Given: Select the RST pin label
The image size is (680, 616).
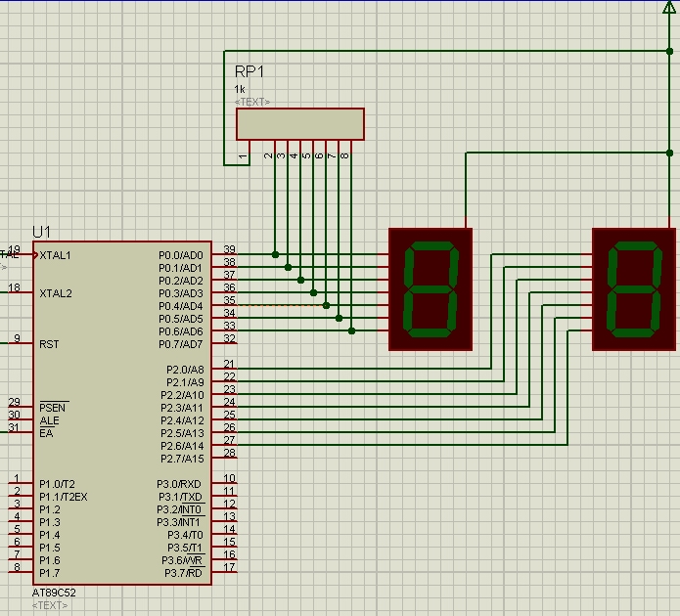Looking at the screenshot, I should 49,344.
